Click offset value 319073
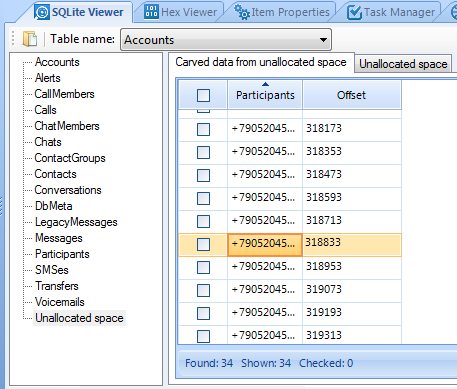The height and width of the screenshot is (389, 457). pyautogui.click(x=324, y=289)
